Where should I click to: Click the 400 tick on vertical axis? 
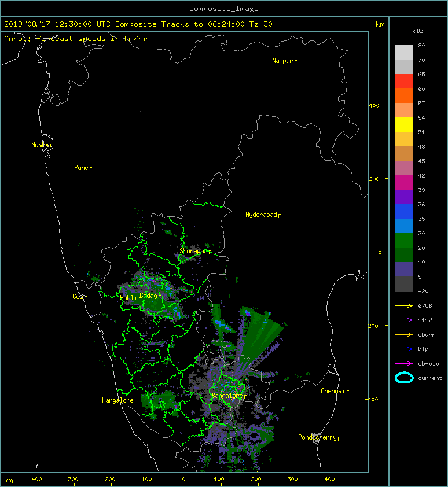coord(374,106)
